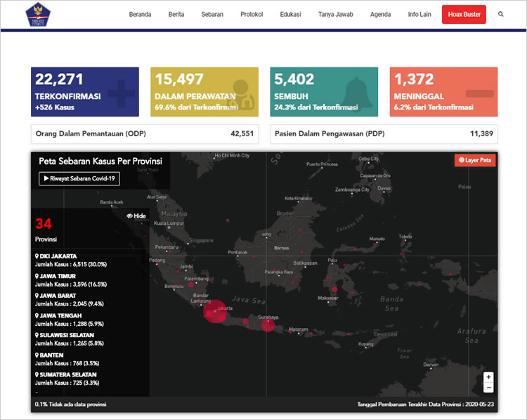The height and width of the screenshot is (420, 527).
Task: Click the large red Jakarta case bubble
Action: coord(216,311)
